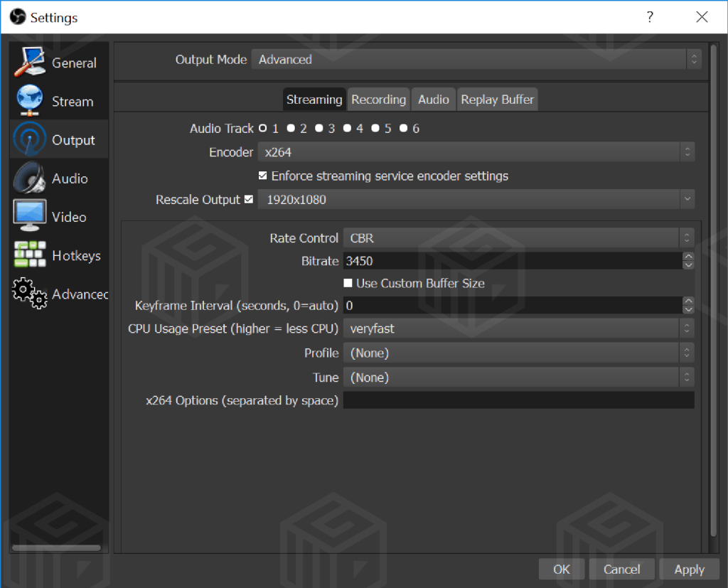This screenshot has height=588, width=728.
Task: Decrease the Bitrate with down arrow
Action: (x=688, y=264)
